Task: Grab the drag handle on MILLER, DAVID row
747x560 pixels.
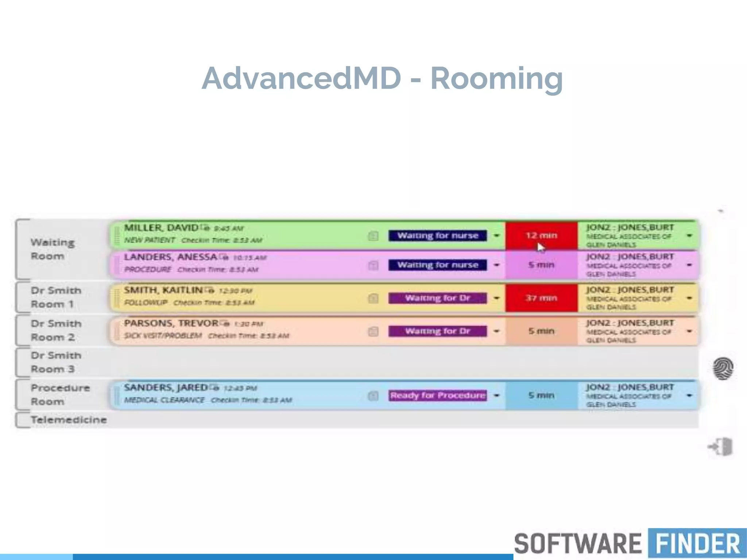Action: point(117,236)
